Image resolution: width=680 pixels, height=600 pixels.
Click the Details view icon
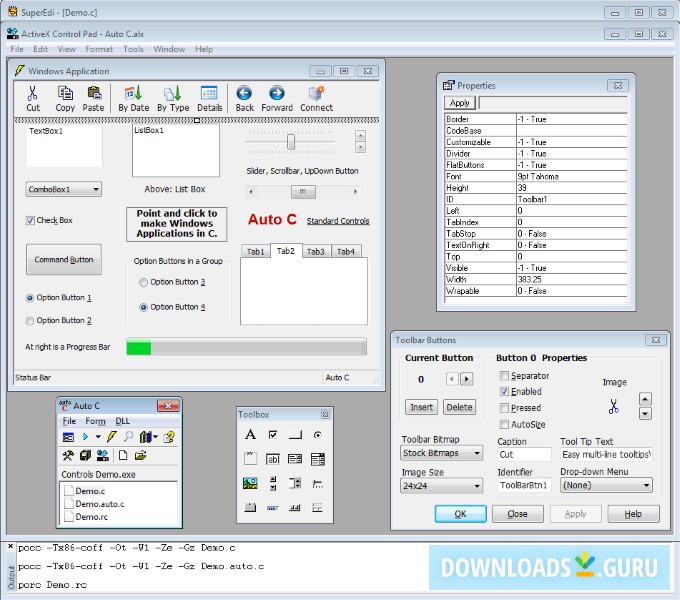(209, 93)
